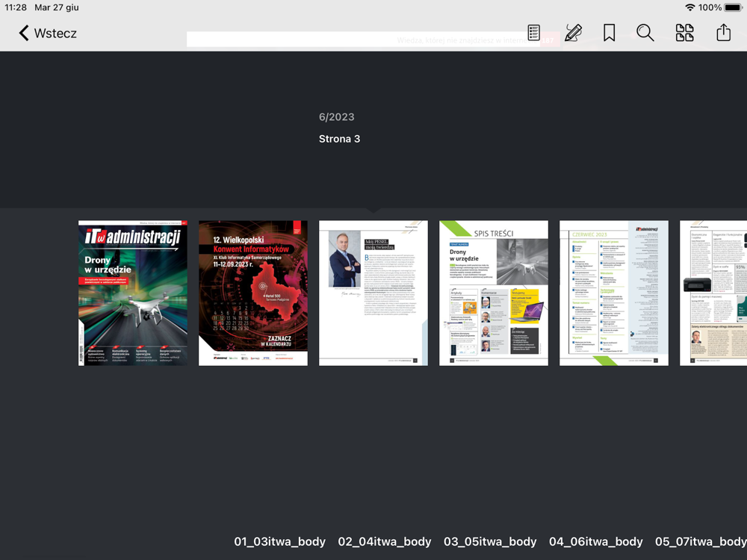Open the Spis treści page thumbnail
747x560 pixels.
pos(494,293)
